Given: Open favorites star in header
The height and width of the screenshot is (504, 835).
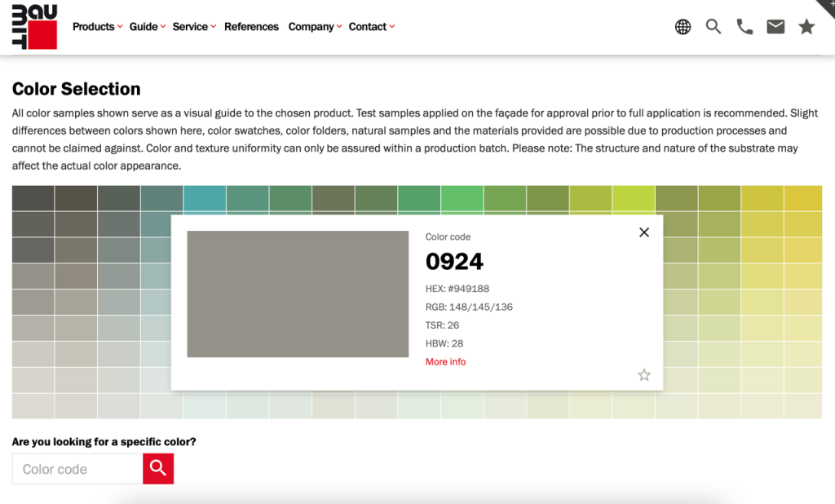Looking at the screenshot, I should pyautogui.click(x=806, y=27).
